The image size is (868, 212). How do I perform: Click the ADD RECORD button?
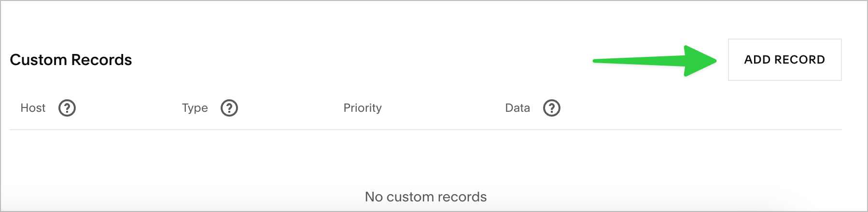click(784, 60)
